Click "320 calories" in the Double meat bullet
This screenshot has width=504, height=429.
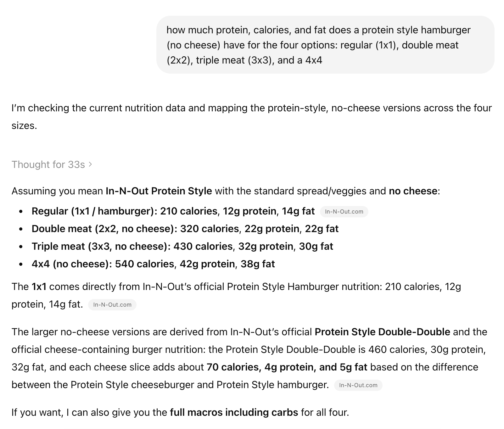tap(209, 229)
